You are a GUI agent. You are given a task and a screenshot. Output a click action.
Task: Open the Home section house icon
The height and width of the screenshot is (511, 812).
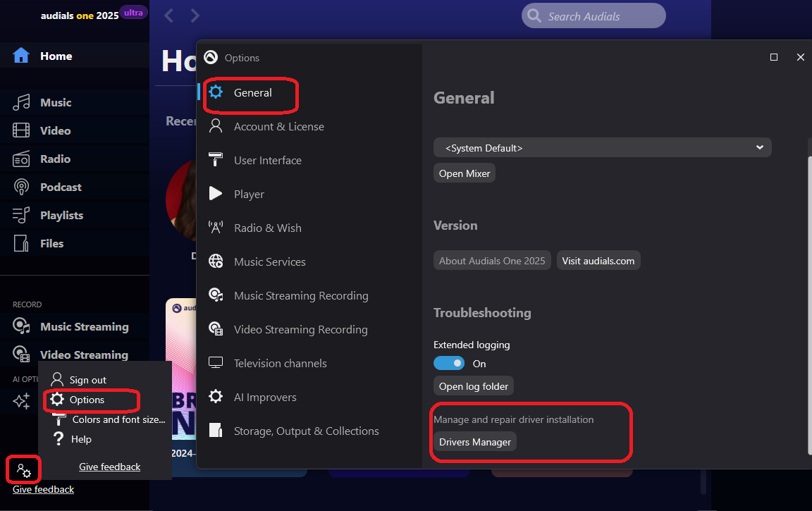(21, 56)
